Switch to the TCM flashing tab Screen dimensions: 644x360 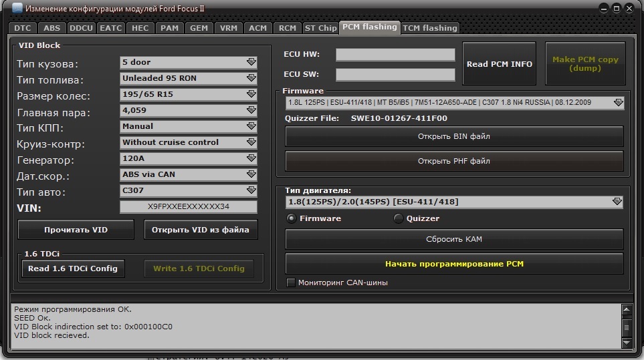[x=430, y=28]
